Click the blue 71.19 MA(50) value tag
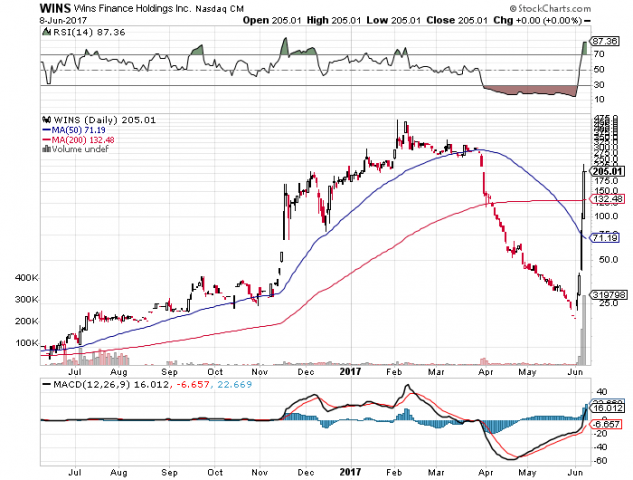This screenshot has height=480, width=633. coord(605,238)
